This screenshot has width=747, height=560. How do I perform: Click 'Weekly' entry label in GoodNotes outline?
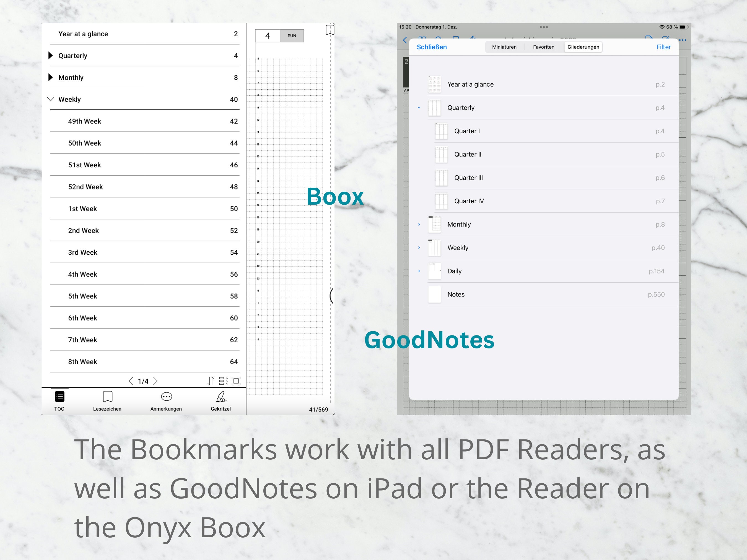coord(458,248)
